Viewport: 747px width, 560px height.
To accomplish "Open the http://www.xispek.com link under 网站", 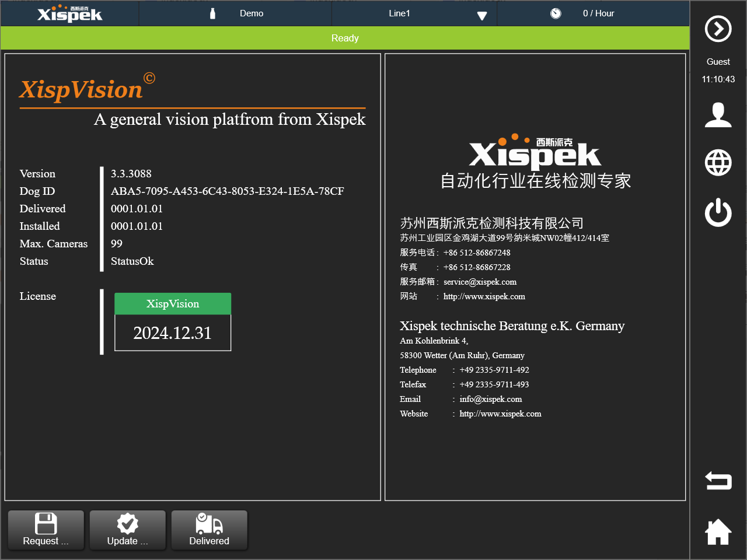I will [x=484, y=296].
